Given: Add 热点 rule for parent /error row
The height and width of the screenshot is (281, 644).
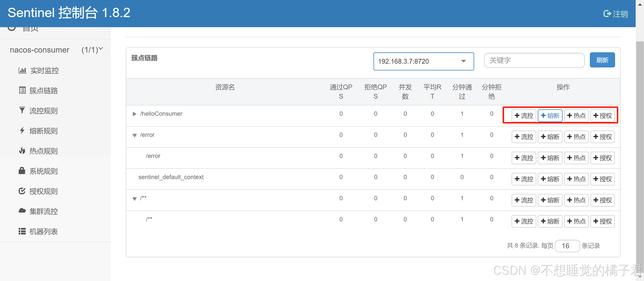Looking at the screenshot, I should pos(576,137).
